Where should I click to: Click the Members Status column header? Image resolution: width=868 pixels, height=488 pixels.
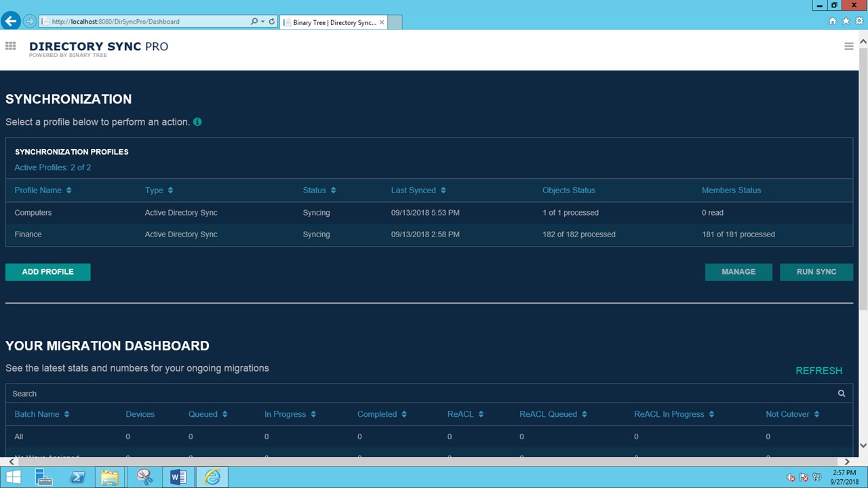[731, 190]
